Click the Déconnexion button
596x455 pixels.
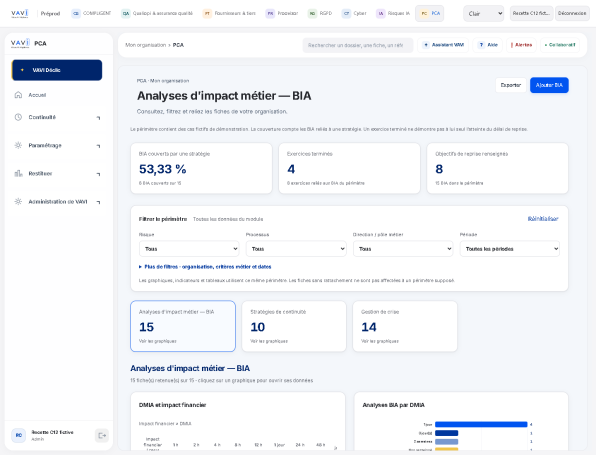click(572, 13)
